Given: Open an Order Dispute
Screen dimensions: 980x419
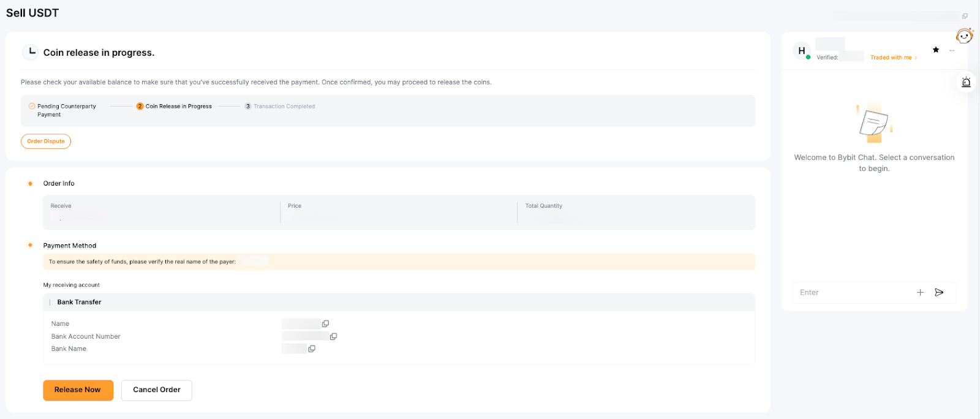Looking at the screenshot, I should point(46,142).
